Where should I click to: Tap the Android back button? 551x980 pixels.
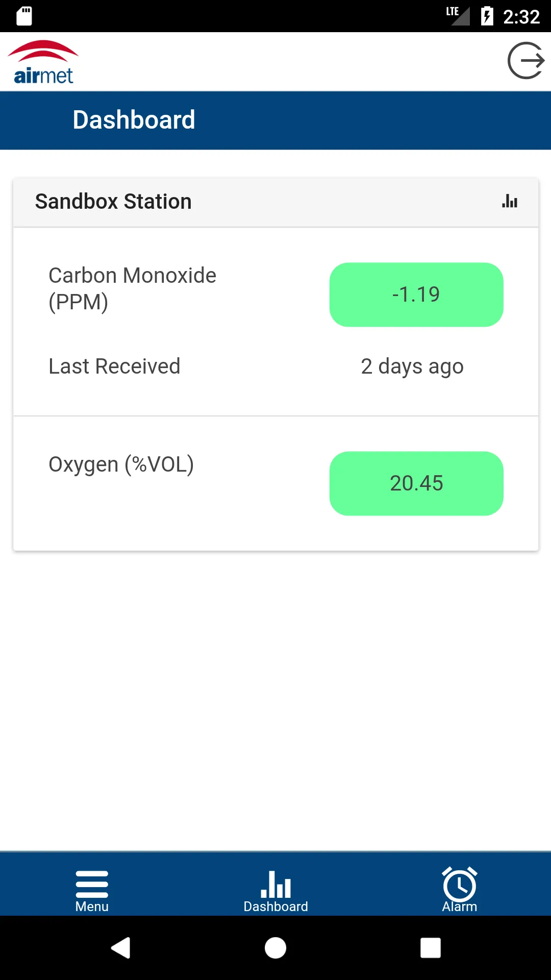121,948
